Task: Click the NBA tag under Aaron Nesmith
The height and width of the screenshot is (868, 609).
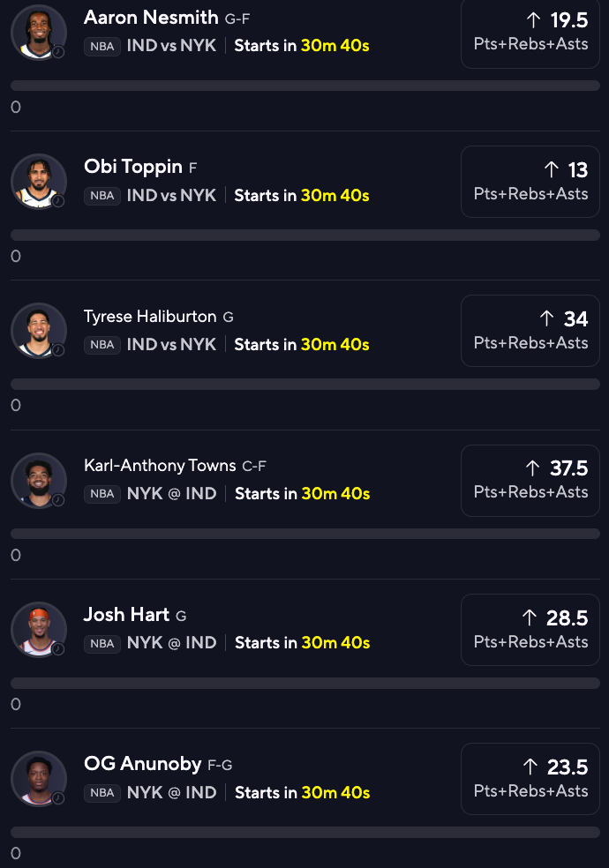Action: [x=102, y=47]
